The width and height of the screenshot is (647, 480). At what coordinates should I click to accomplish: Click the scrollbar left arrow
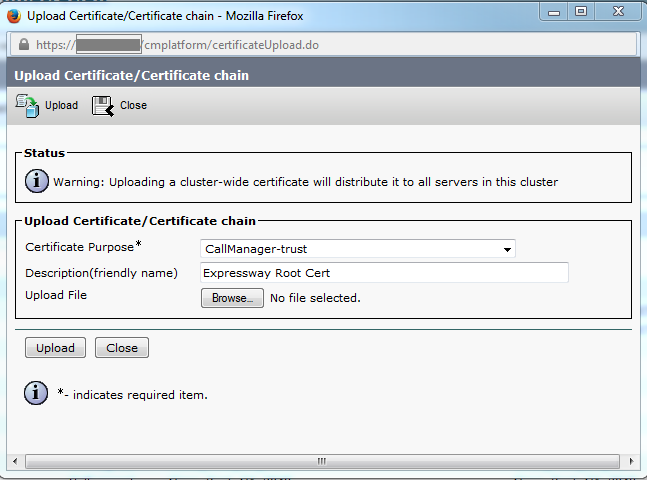click(x=15, y=461)
